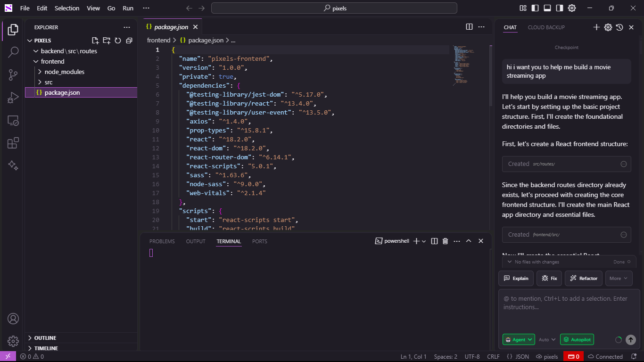The image size is (644, 362).
Task: Open the Extensions view
Action: pyautogui.click(x=13, y=143)
